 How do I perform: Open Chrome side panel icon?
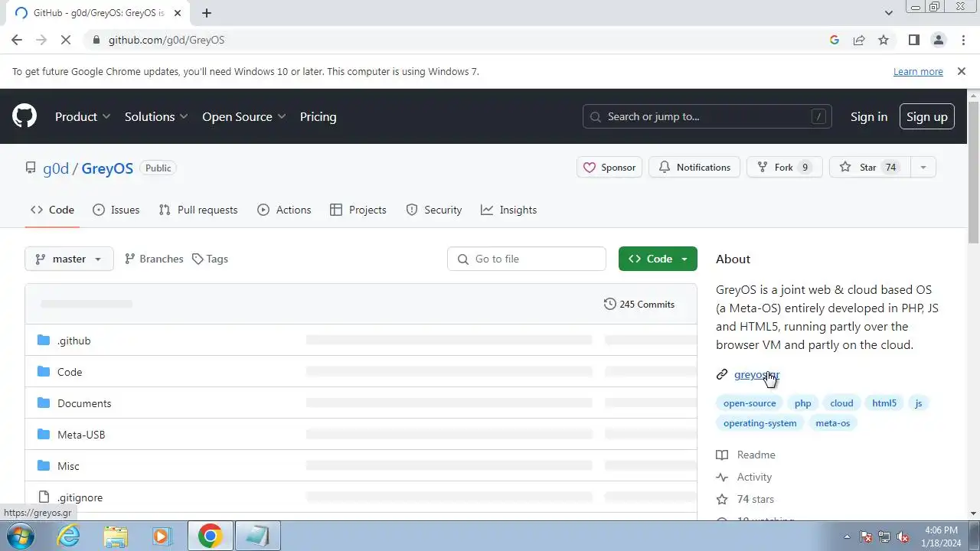click(913, 40)
